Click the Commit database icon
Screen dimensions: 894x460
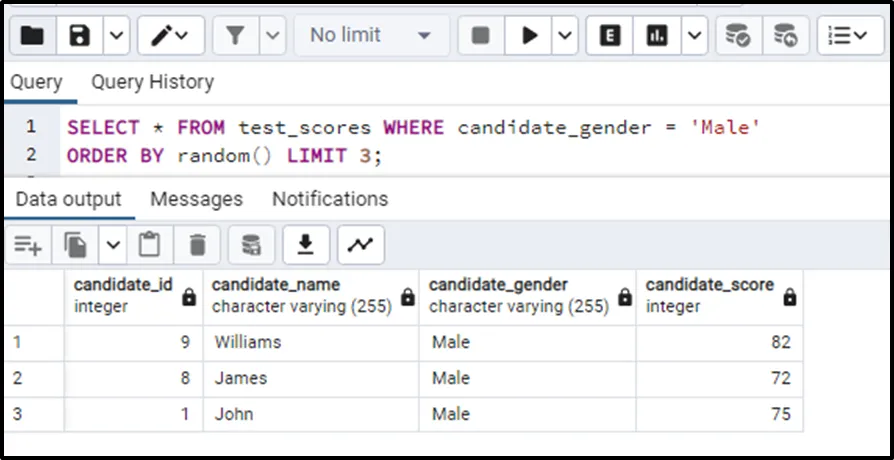pyautogui.click(x=738, y=36)
